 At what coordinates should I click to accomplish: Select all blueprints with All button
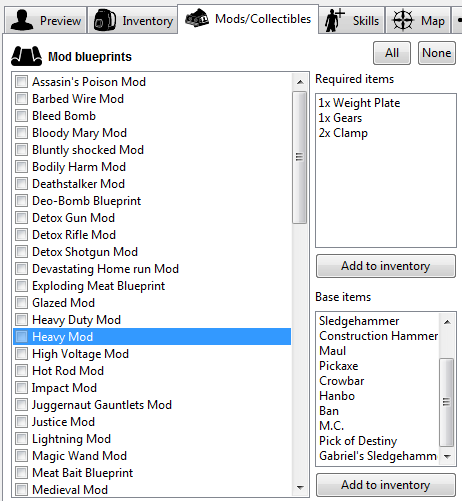coord(392,53)
